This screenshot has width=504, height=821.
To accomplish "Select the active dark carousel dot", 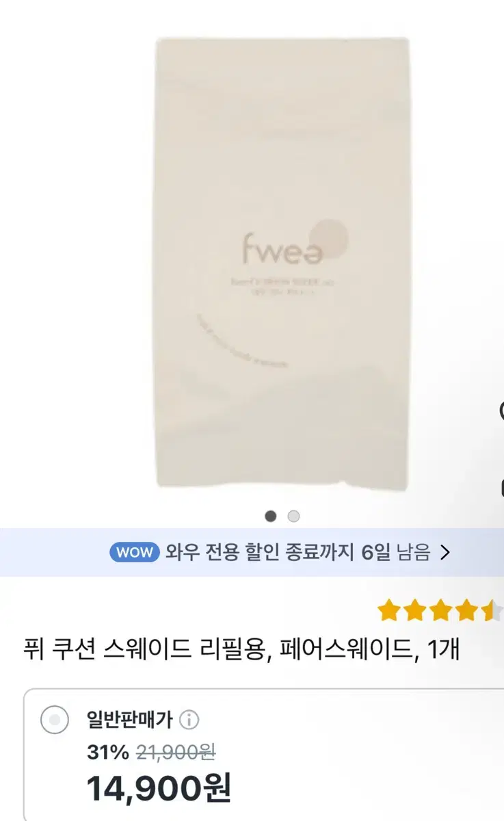I will (271, 516).
